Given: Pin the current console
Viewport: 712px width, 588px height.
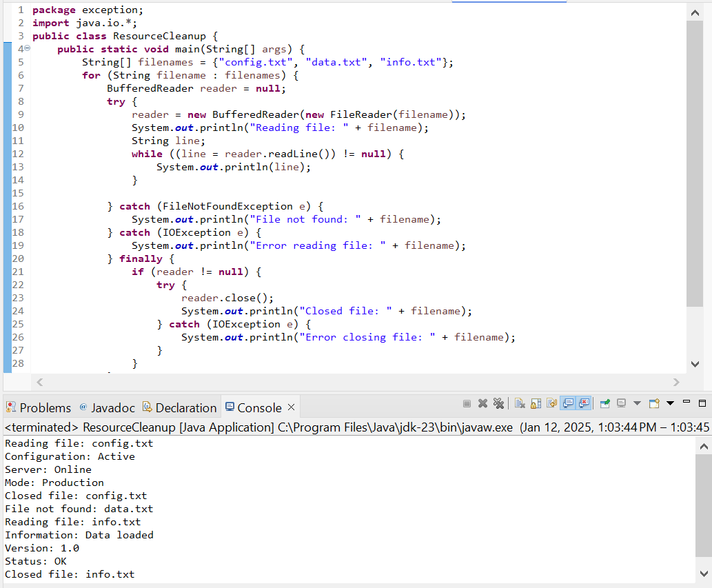Looking at the screenshot, I should (x=605, y=404).
